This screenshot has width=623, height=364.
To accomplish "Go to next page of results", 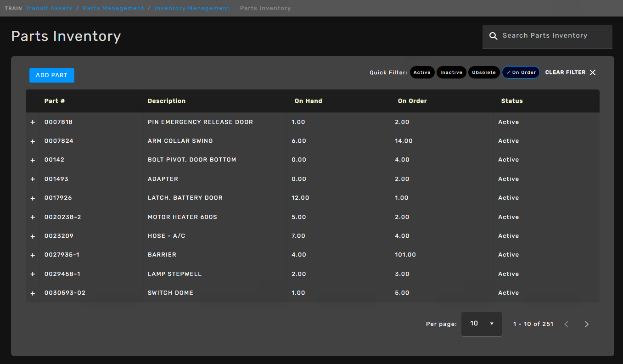I will click(586, 324).
